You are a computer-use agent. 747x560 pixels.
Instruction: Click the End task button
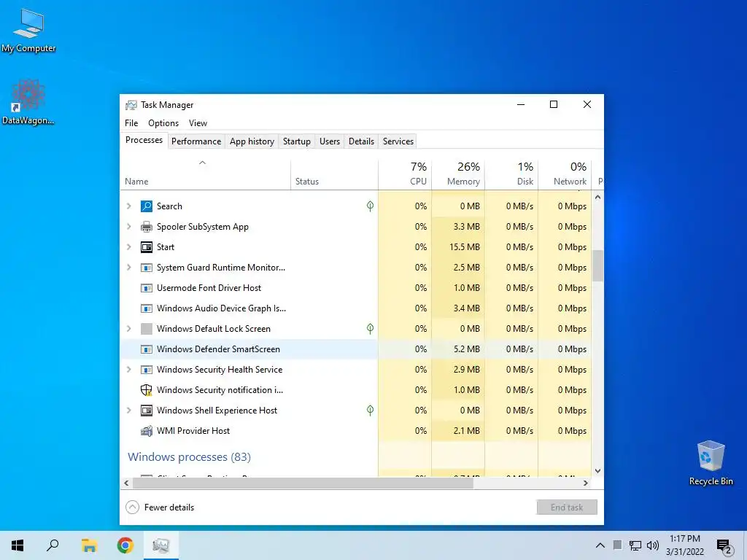pyautogui.click(x=567, y=507)
